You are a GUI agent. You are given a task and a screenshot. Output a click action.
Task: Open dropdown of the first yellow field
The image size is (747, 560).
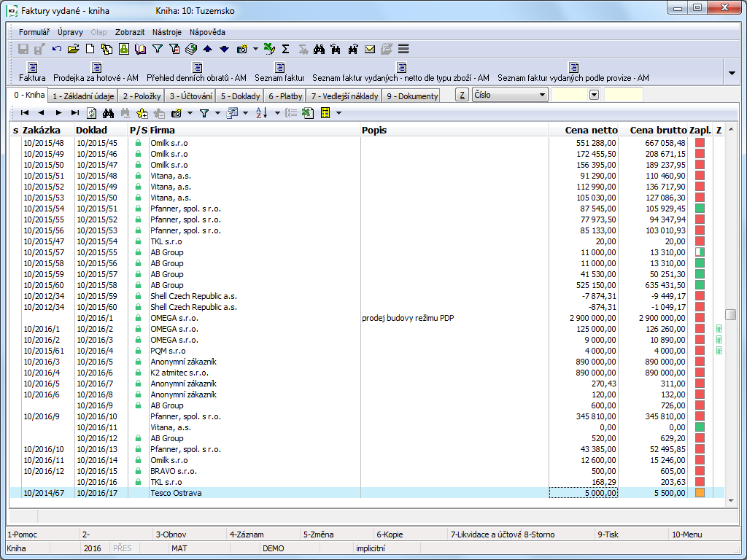pyautogui.click(x=594, y=95)
